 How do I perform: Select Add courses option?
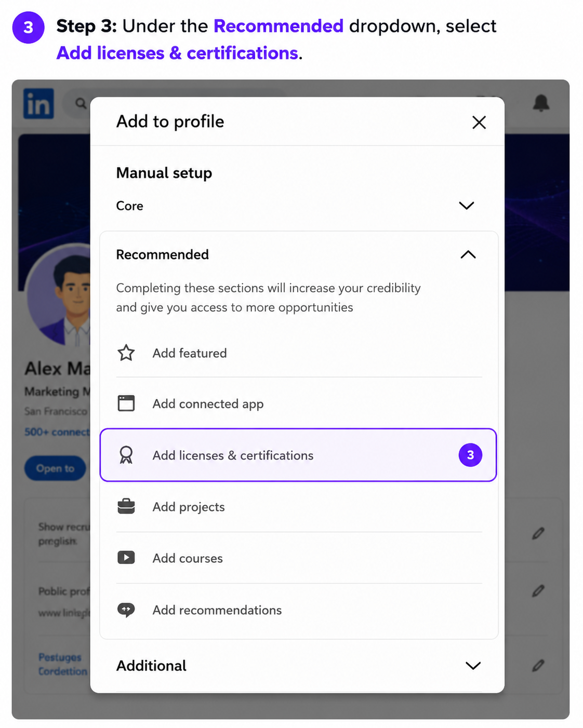click(x=299, y=558)
